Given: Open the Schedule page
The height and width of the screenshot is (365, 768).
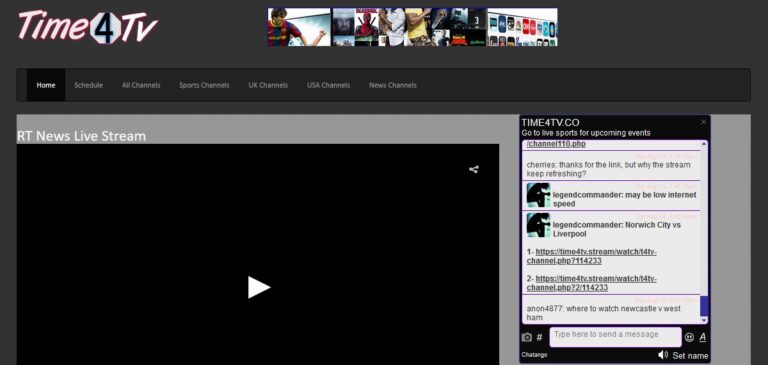Looking at the screenshot, I should [89, 85].
